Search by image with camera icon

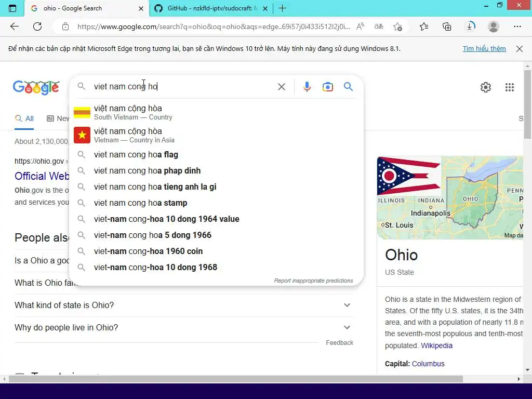(x=327, y=87)
